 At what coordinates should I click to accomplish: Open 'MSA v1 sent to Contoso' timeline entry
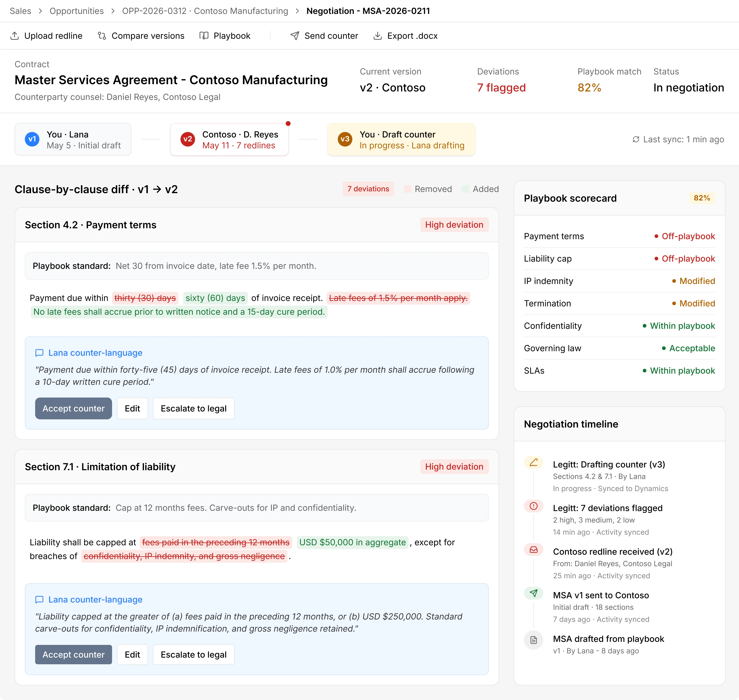click(600, 595)
